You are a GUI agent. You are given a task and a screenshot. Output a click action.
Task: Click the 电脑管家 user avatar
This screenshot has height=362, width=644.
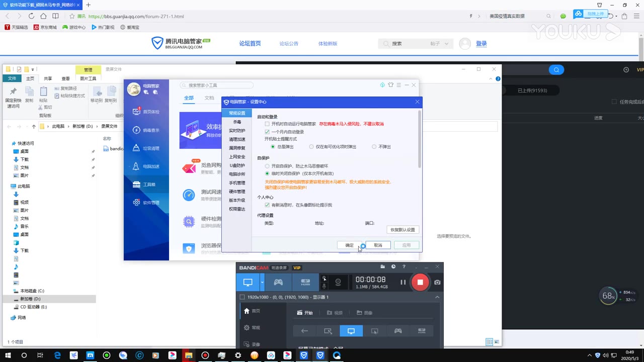click(x=134, y=89)
